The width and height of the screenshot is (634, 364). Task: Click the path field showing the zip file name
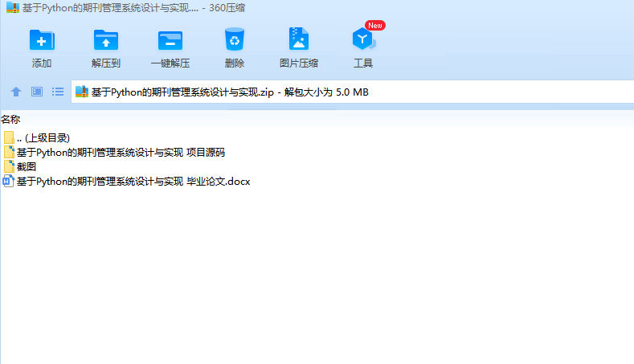pos(353,92)
